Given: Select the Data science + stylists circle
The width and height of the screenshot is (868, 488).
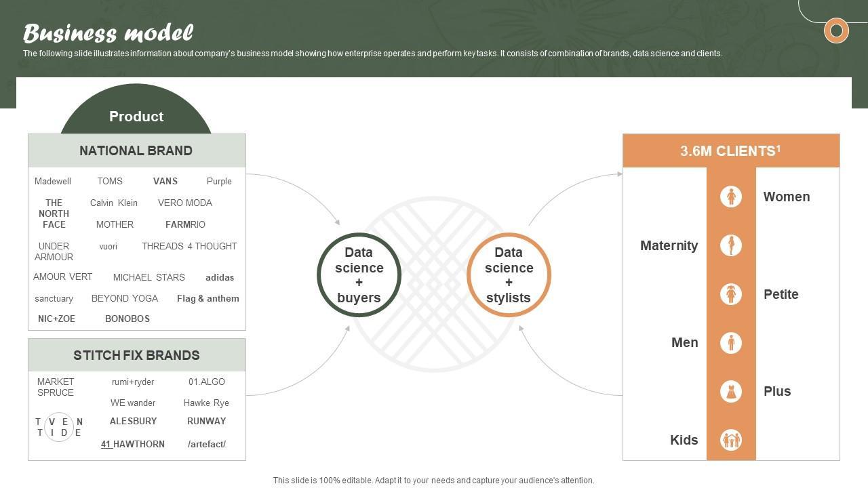Looking at the screenshot, I should [509, 274].
